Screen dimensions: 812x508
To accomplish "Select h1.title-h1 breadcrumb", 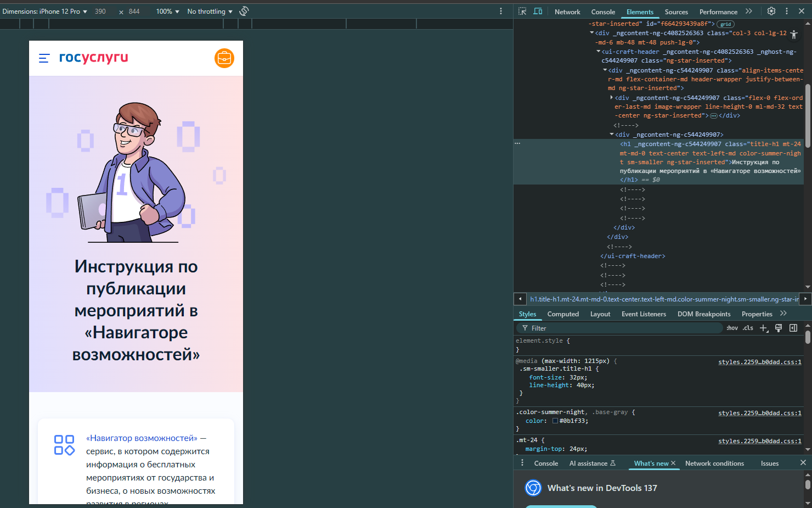I will (664, 299).
